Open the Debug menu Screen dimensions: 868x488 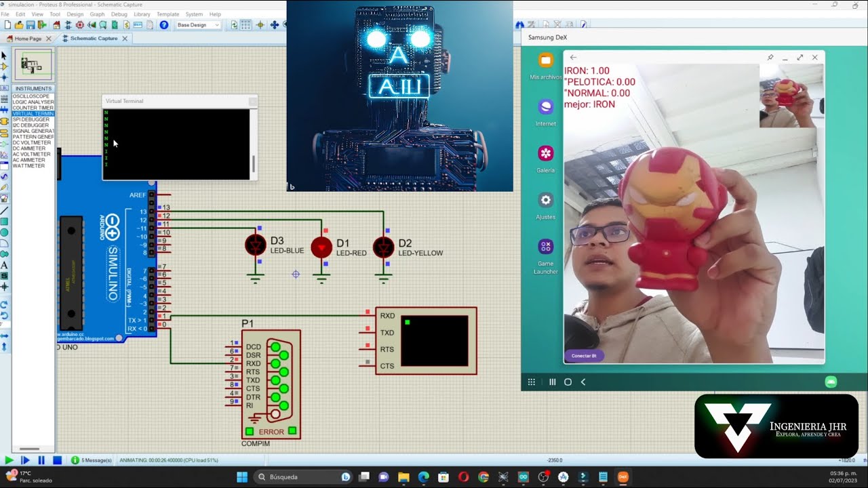pos(119,14)
